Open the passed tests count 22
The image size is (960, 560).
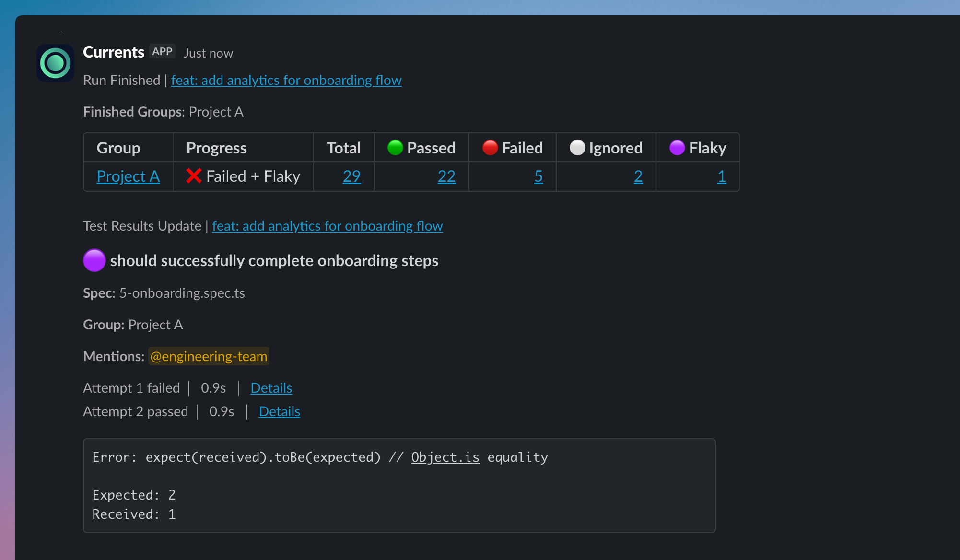pyautogui.click(x=446, y=176)
